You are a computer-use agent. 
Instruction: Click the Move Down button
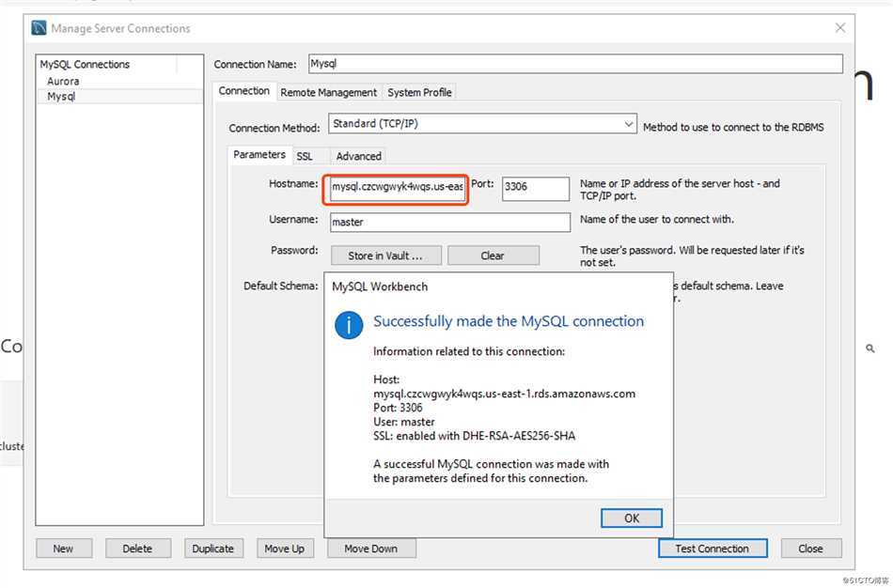371,549
